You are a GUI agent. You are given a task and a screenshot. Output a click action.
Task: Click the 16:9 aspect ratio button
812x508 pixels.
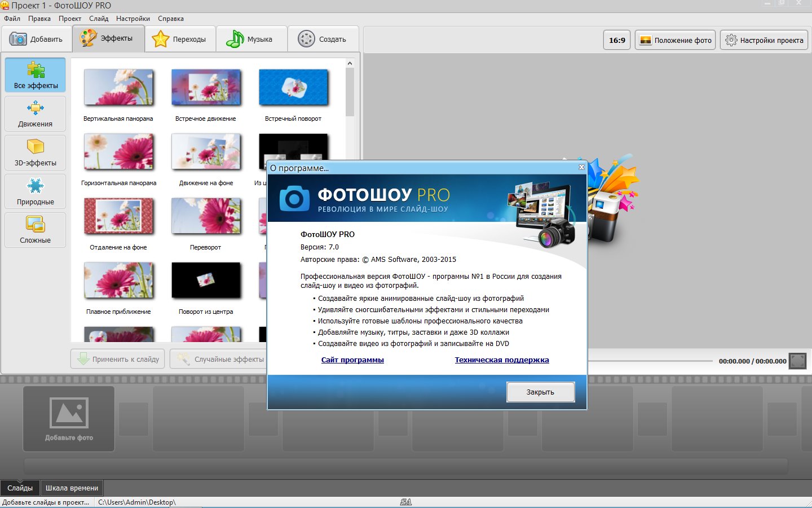(617, 40)
